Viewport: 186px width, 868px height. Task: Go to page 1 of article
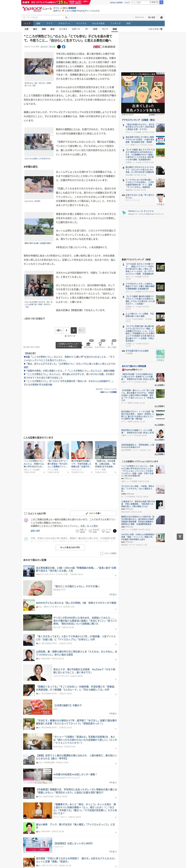point(66,331)
